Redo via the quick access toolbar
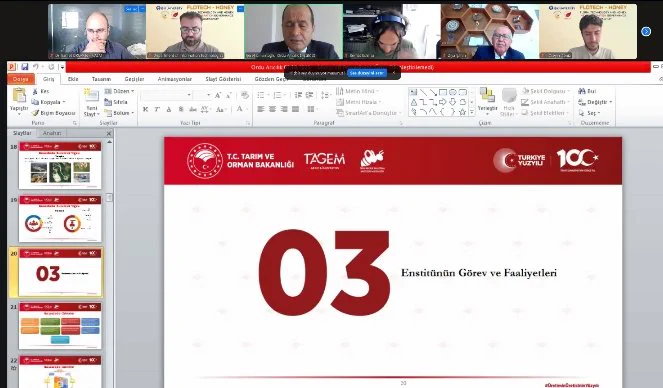The width and height of the screenshot is (663, 388). tap(51, 67)
